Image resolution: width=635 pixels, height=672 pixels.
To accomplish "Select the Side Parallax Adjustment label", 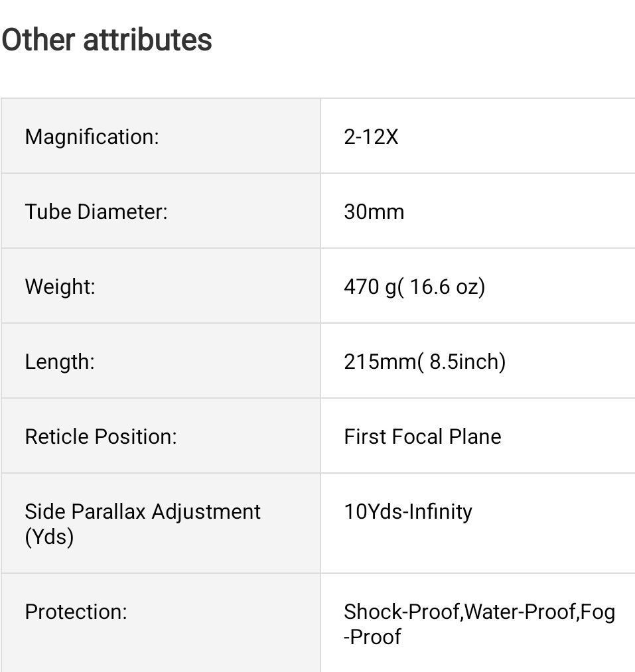I will click(143, 523).
